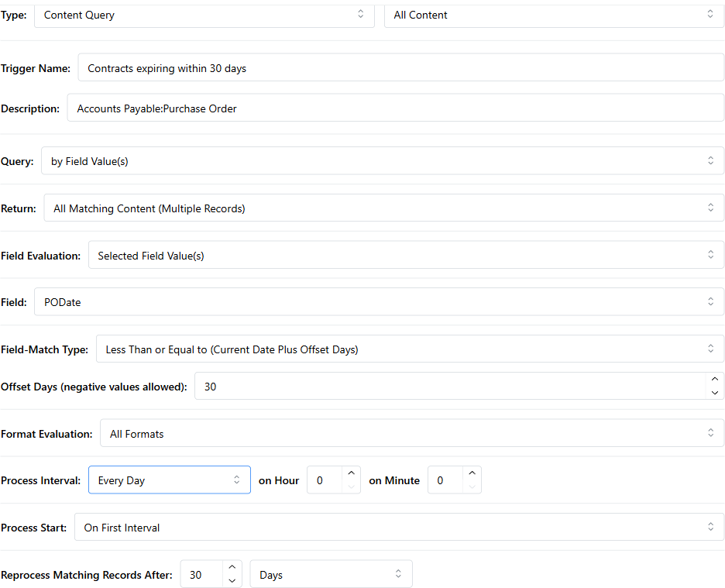Open the Field dropdown showing PODate
Screen dimensions: 725x588
coord(379,301)
